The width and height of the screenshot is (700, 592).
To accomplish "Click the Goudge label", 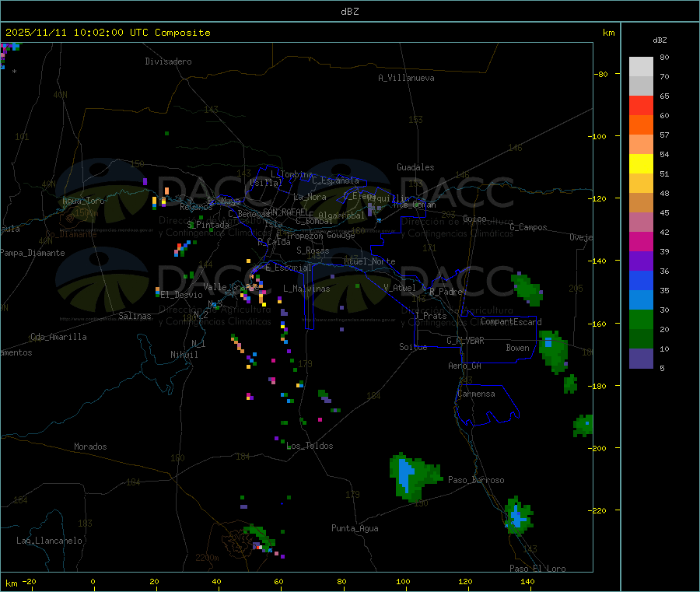I will (341, 235).
